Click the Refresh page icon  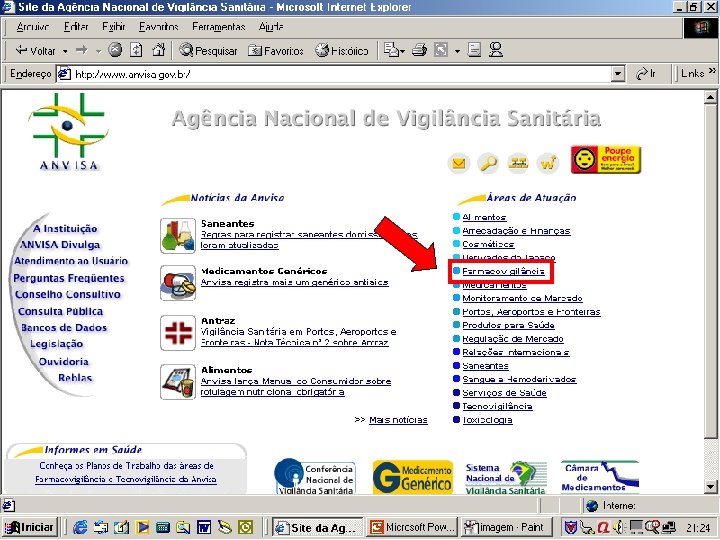coord(136,50)
